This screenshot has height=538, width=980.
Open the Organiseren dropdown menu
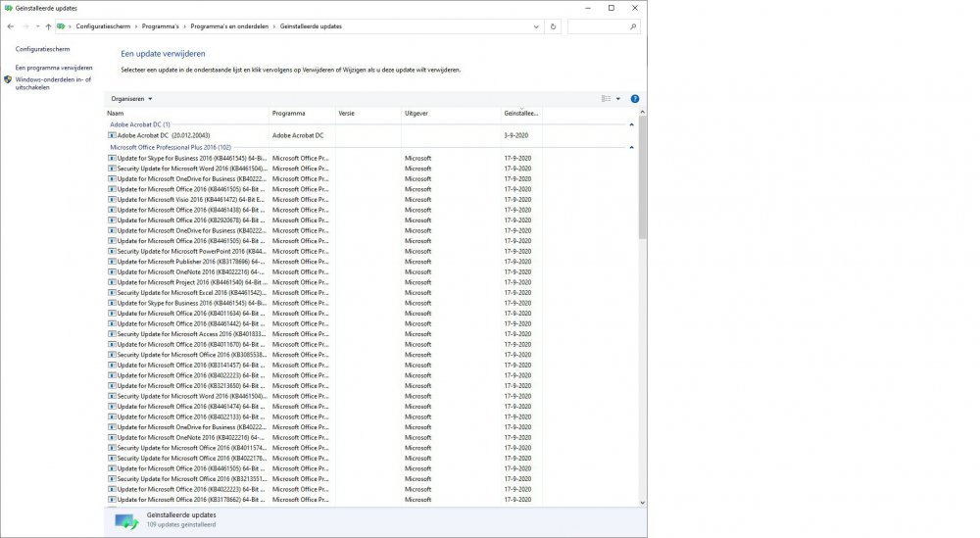(131, 99)
